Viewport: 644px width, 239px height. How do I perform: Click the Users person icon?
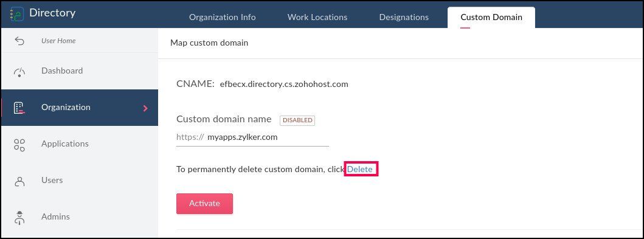coord(19,181)
